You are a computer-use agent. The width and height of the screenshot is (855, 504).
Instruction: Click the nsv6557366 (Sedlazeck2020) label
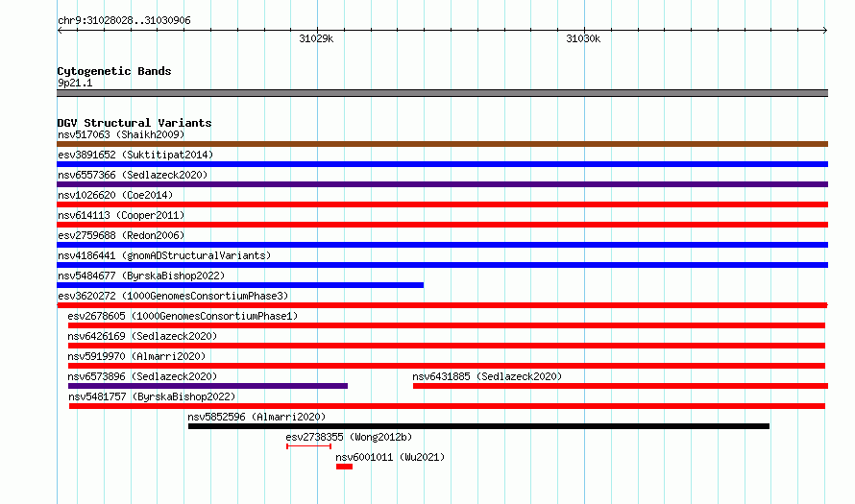pyautogui.click(x=133, y=175)
